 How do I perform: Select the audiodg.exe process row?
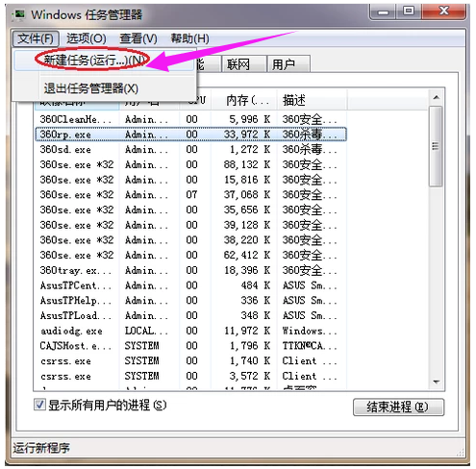pos(190,331)
